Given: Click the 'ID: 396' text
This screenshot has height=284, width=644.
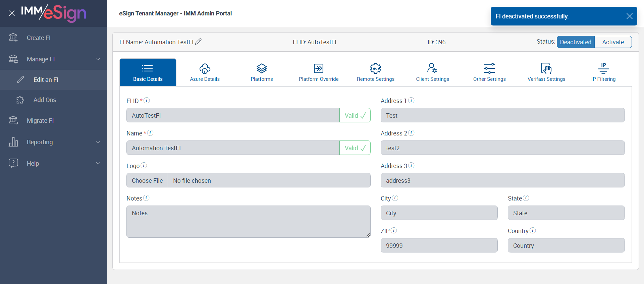Looking at the screenshot, I should pyautogui.click(x=436, y=42).
